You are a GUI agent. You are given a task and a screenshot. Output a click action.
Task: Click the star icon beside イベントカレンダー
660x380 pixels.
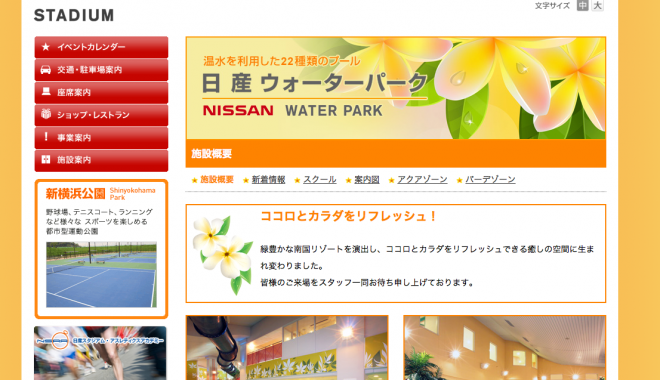46,47
